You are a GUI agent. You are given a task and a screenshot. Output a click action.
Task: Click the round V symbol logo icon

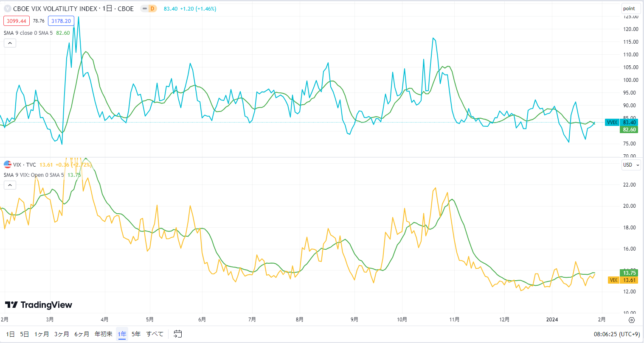coord(7,8)
